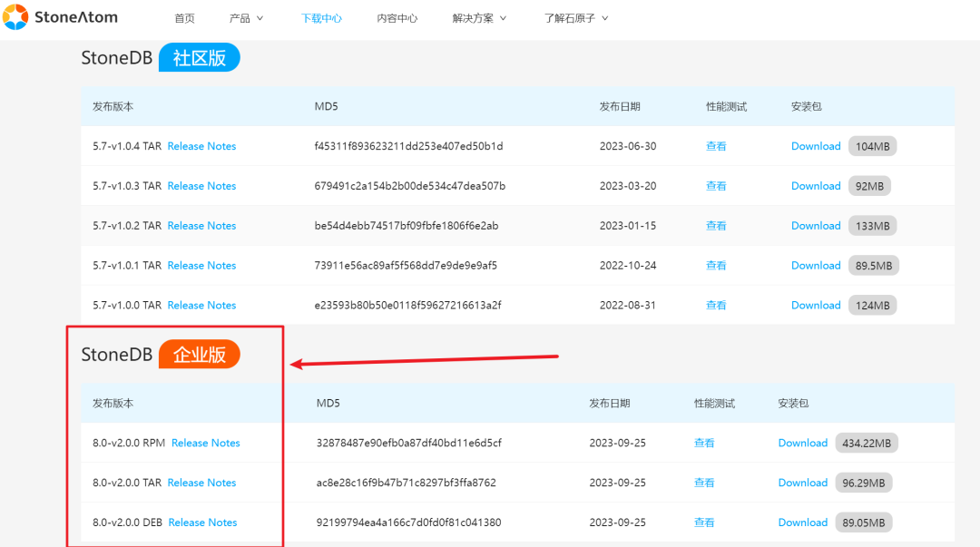The width and height of the screenshot is (980, 547).
Task: View 查看 performance test for 8.0-v2.0.0 DEB
Action: [x=704, y=523]
